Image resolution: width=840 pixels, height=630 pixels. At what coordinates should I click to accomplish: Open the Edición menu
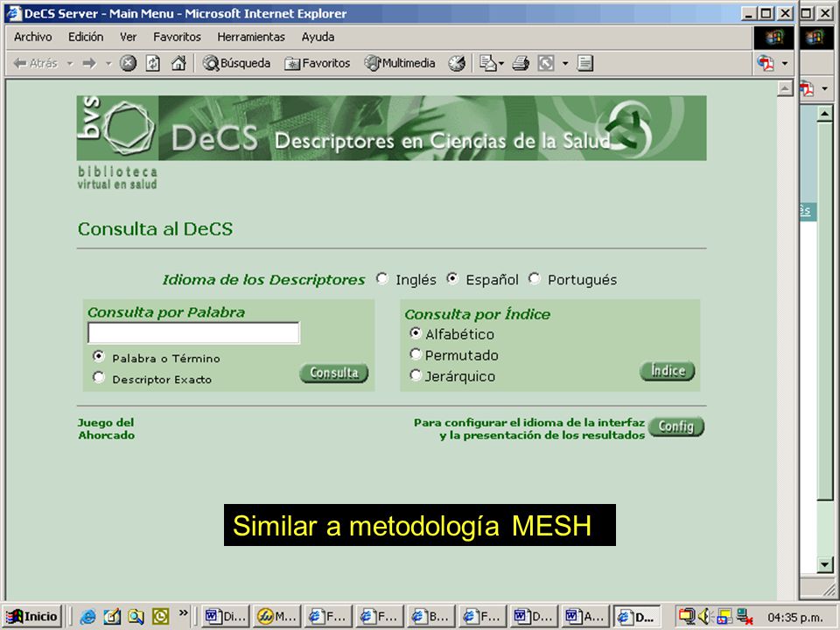click(86, 37)
